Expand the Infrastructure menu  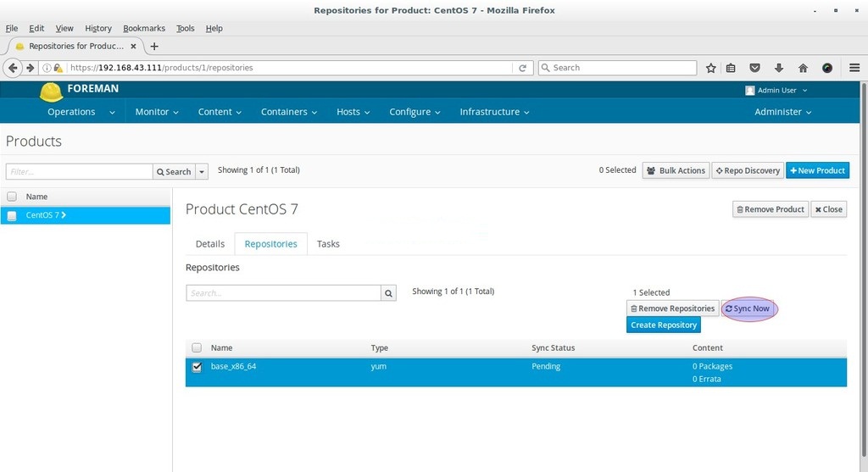[494, 112]
